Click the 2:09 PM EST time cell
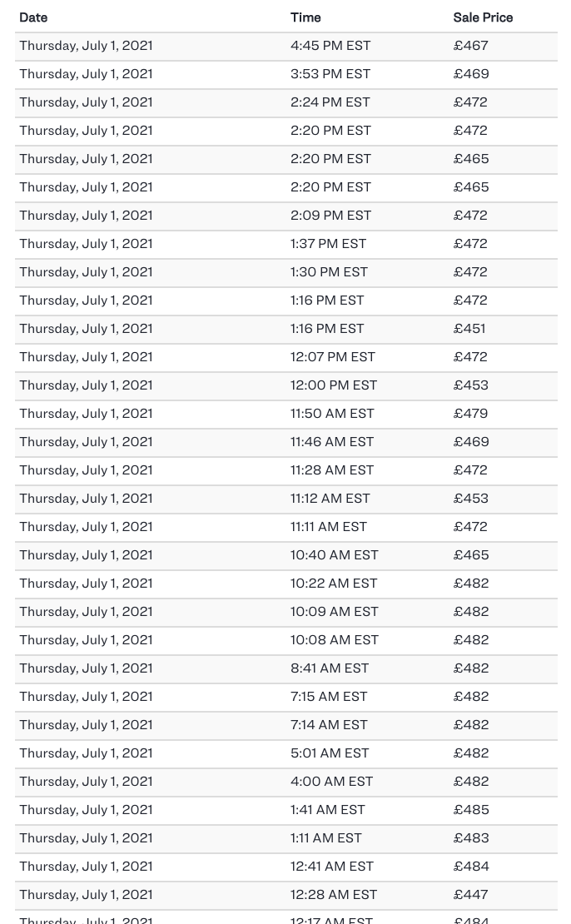571x924 pixels. click(x=331, y=216)
